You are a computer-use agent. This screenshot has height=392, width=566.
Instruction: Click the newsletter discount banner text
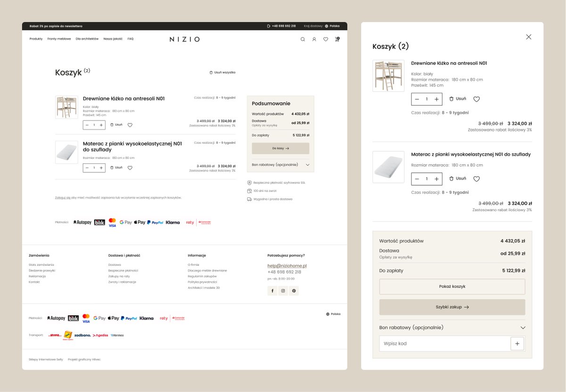tap(56, 26)
